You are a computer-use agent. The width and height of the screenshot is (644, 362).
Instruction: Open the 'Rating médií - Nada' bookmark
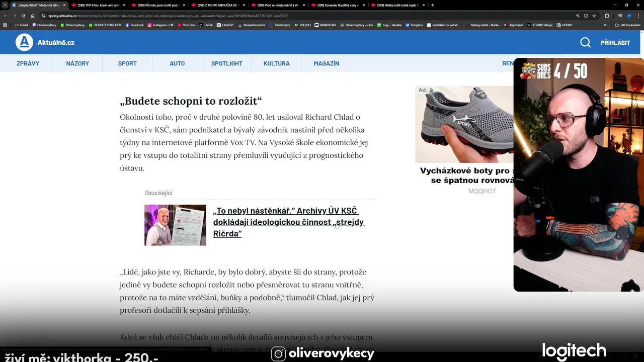coord(482,25)
